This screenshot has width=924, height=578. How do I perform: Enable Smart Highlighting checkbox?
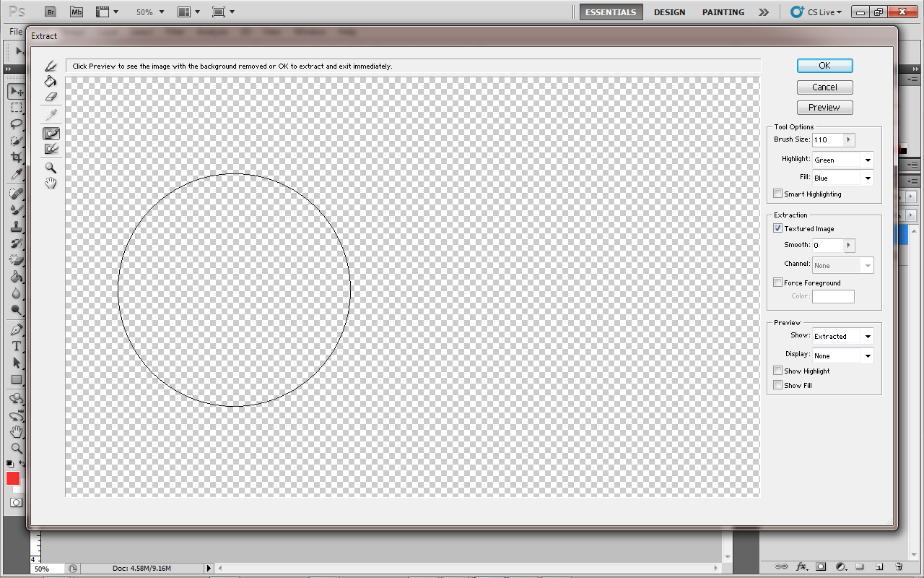pos(777,194)
